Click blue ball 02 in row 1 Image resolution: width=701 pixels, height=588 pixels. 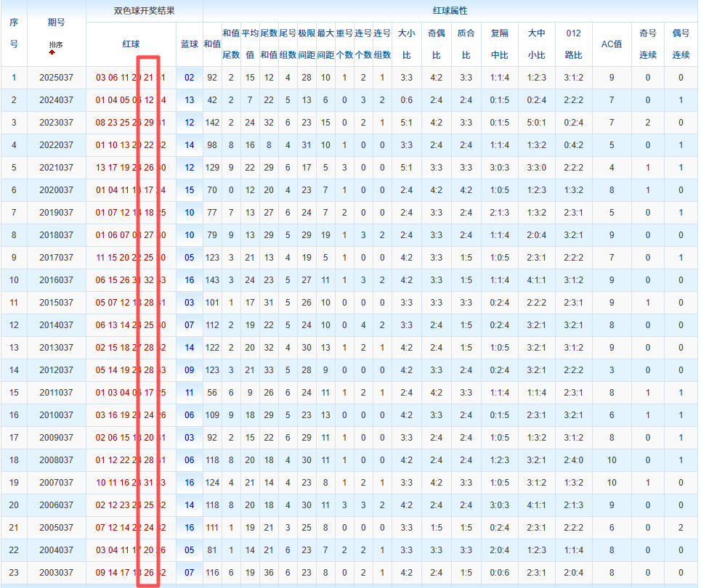tap(189, 78)
